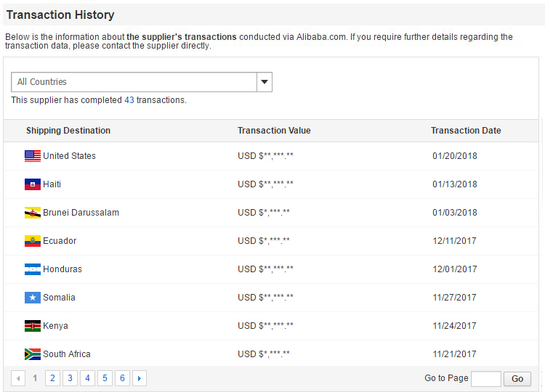
Task: Click the Go button
Action: pyautogui.click(x=517, y=379)
